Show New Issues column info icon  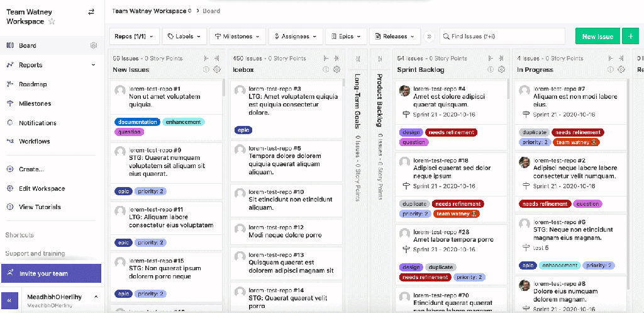(206, 69)
